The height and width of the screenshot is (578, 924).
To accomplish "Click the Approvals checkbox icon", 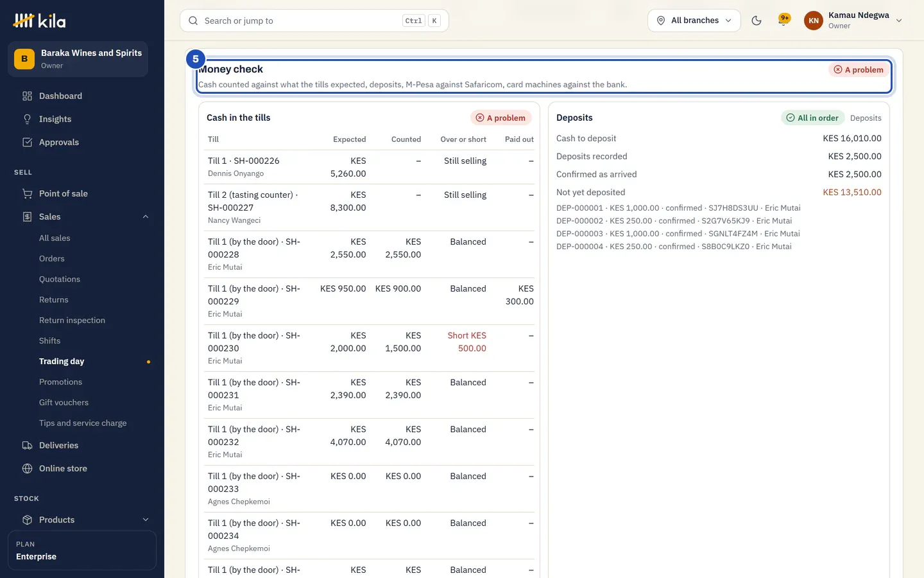I will click(27, 142).
